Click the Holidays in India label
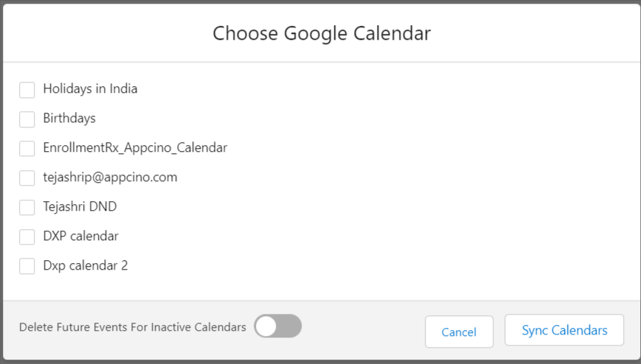The width and height of the screenshot is (641, 364). [x=90, y=89]
